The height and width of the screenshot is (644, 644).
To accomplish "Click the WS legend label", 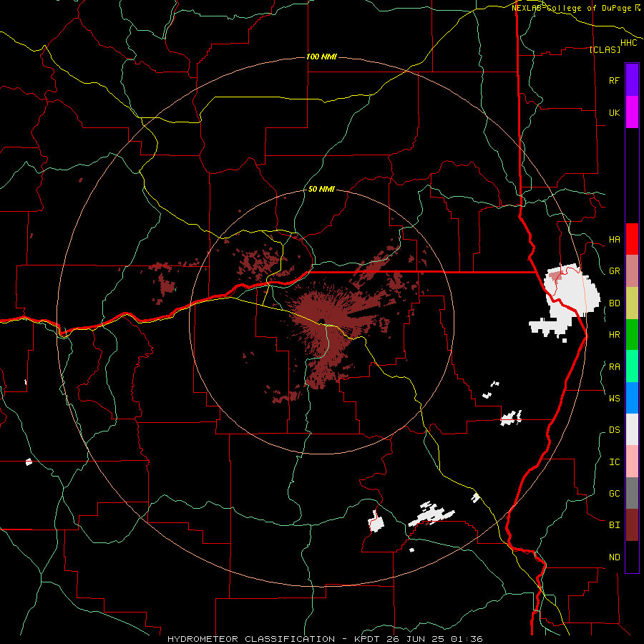I will coord(614,399).
